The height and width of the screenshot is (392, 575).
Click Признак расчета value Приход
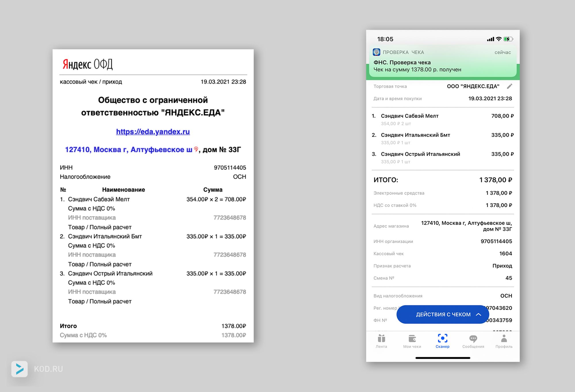(x=502, y=266)
